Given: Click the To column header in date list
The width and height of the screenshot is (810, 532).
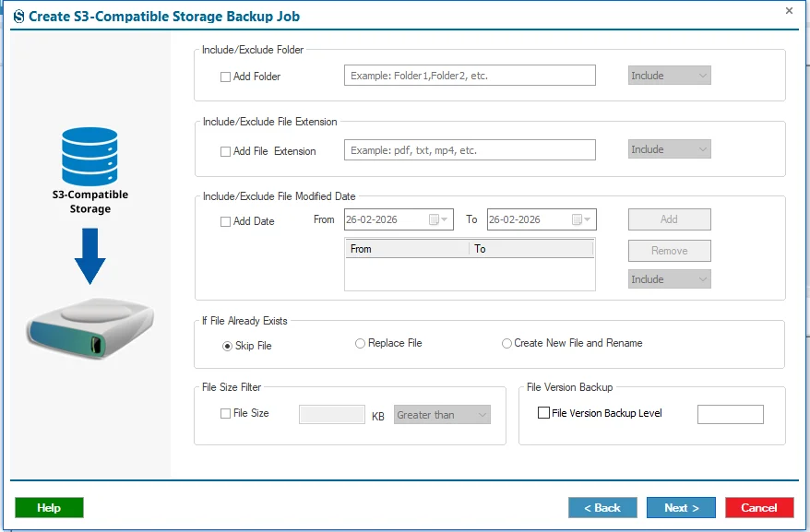Looking at the screenshot, I should 531,249.
